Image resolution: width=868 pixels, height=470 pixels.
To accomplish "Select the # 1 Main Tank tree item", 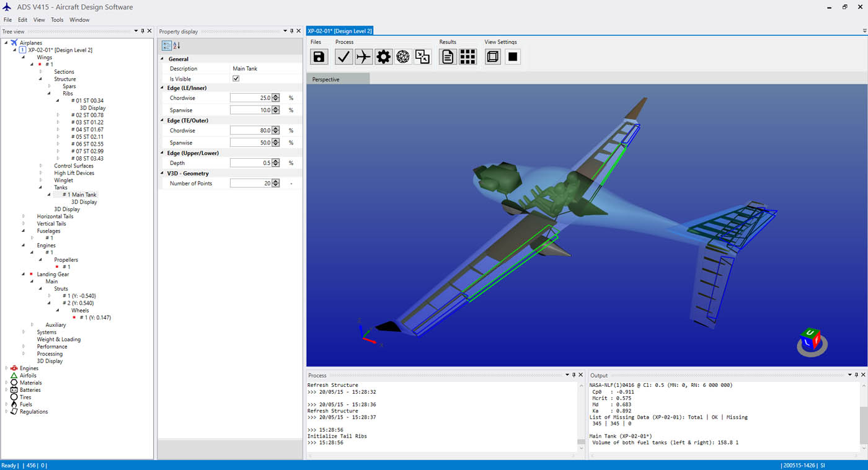I will pos(79,195).
